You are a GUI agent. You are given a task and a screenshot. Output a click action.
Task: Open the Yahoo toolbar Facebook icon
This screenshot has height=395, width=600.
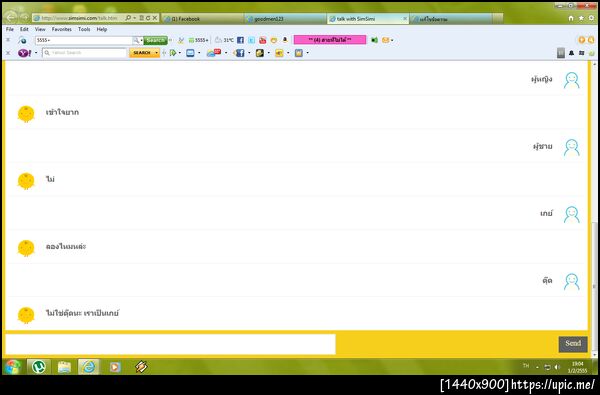click(x=240, y=53)
